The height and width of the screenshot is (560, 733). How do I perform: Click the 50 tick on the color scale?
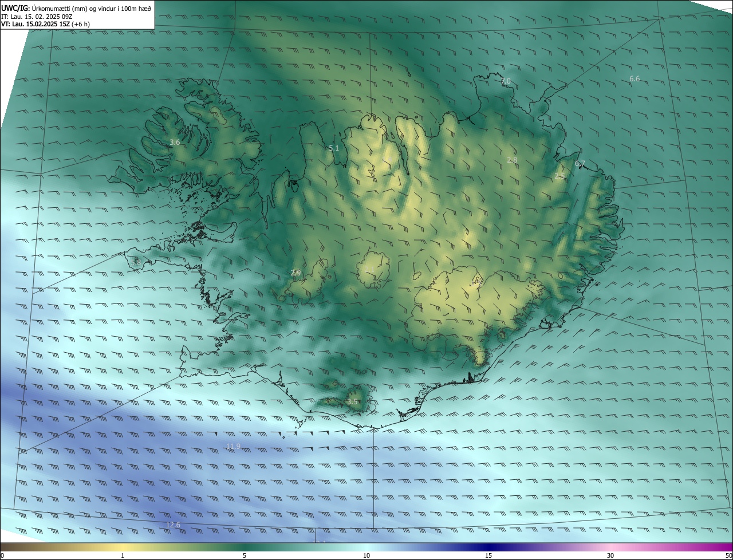click(x=728, y=556)
